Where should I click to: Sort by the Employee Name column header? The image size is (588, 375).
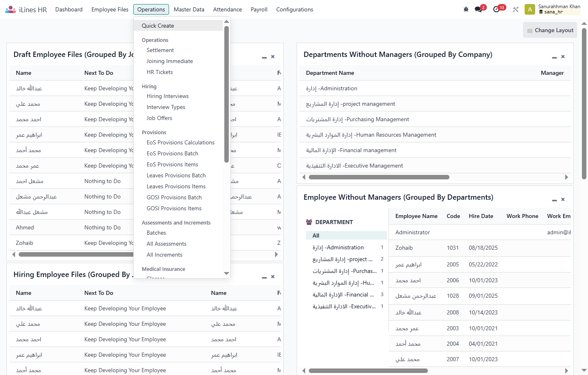pos(417,216)
